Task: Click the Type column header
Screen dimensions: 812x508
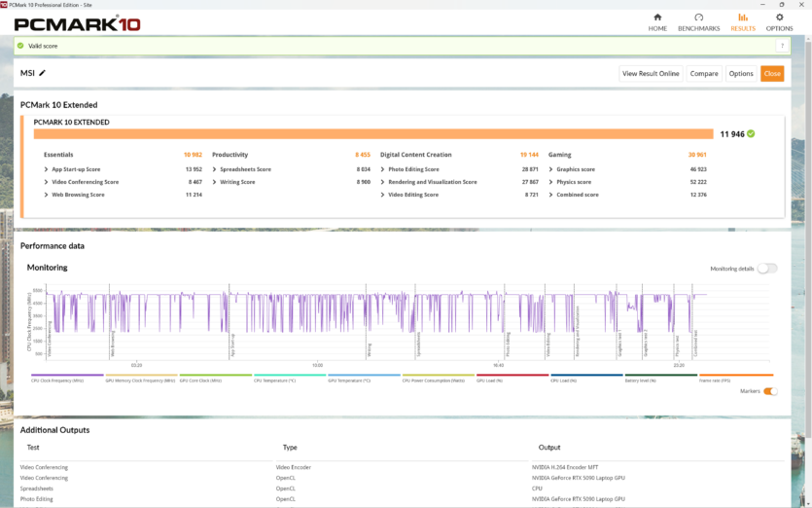Action: 290,448
